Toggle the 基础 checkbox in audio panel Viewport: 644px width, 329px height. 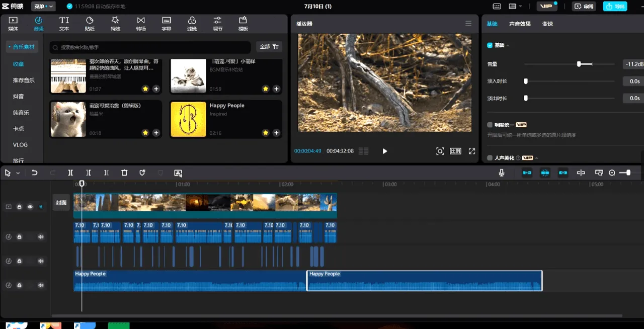click(490, 45)
